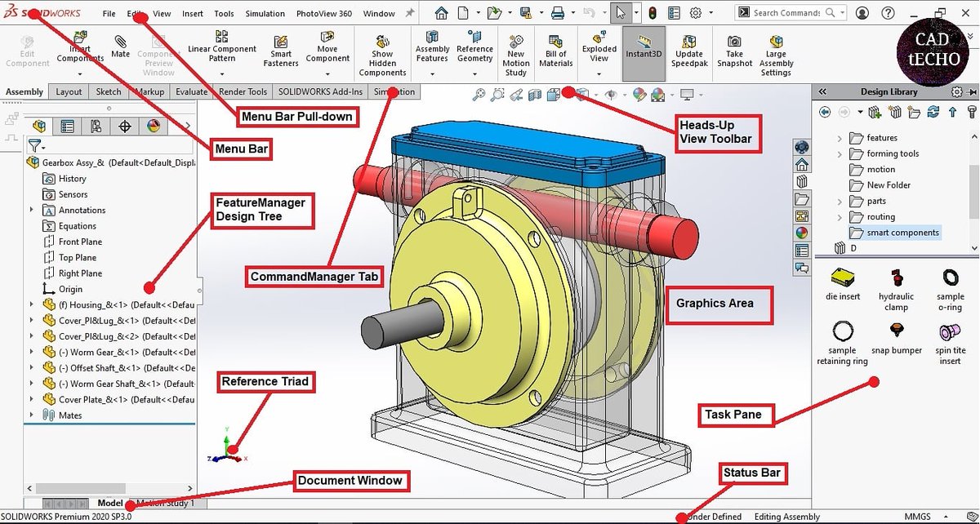The width and height of the screenshot is (980, 524).
Task: Click the Print icon
Action: click(x=557, y=13)
